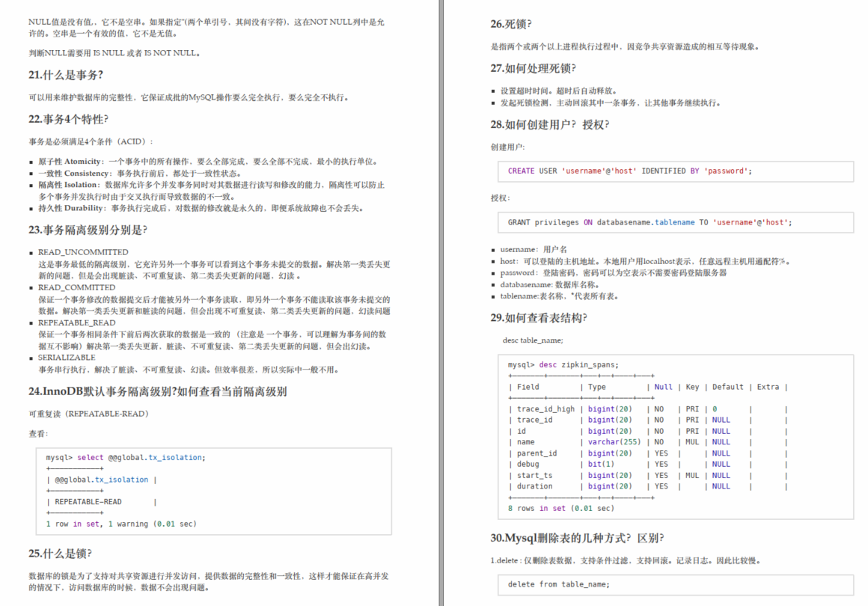The image size is (868, 606).
Task: Click heading '24.InnoDB默认事务隔离级别?'
Action: point(103,392)
